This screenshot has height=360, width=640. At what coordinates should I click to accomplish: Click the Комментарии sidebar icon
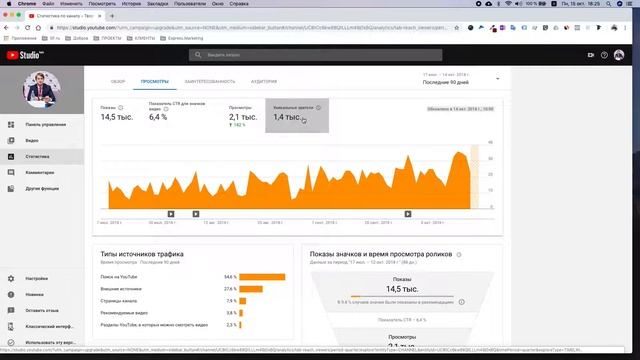pyautogui.click(x=11, y=172)
